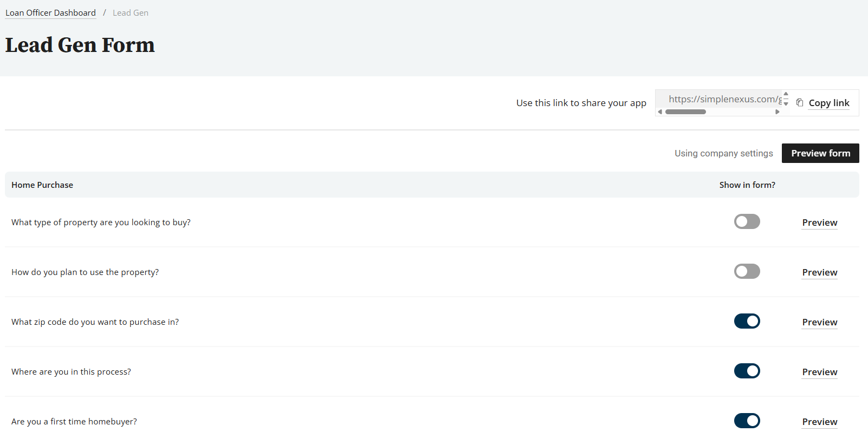The height and width of the screenshot is (445, 868).
Task: Disable the first time homebuyer toggle
Action: pyautogui.click(x=747, y=421)
